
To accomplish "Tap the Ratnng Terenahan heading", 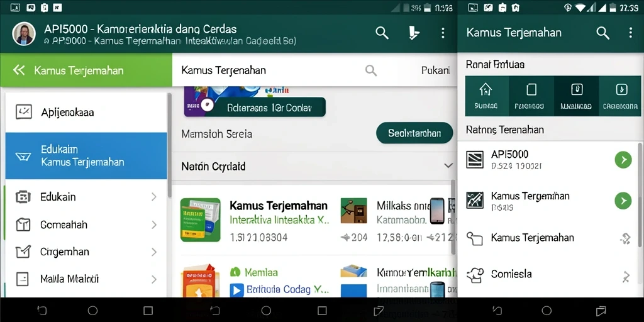I will [x=505, y=130].
